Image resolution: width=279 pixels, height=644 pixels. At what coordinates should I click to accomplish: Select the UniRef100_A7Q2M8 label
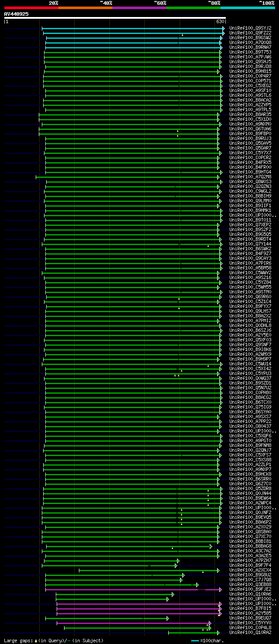250,177
